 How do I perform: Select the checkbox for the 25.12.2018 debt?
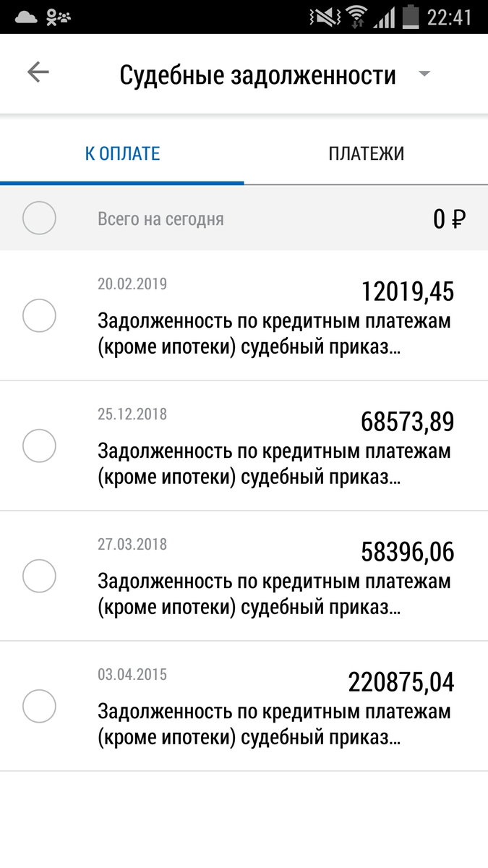pos(39,446)
